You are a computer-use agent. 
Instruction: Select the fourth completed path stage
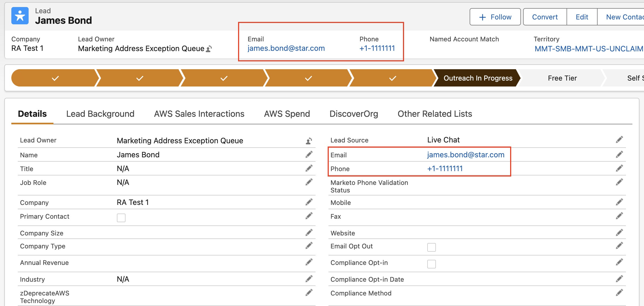pyautogui.click(x=308, y=78)
